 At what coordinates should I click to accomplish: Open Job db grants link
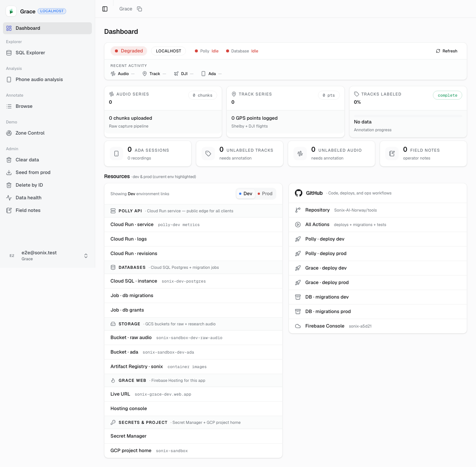tap(193, 310)
